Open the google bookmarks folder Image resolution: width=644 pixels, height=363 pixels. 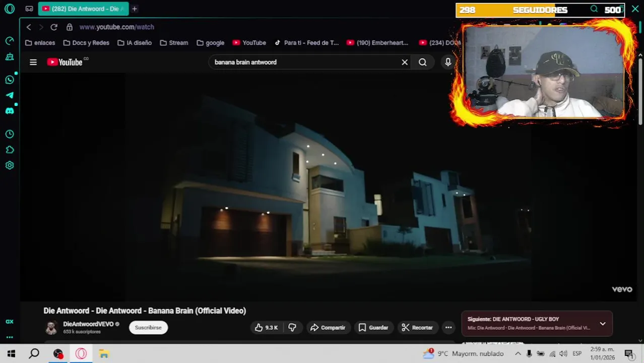(211, 43)
